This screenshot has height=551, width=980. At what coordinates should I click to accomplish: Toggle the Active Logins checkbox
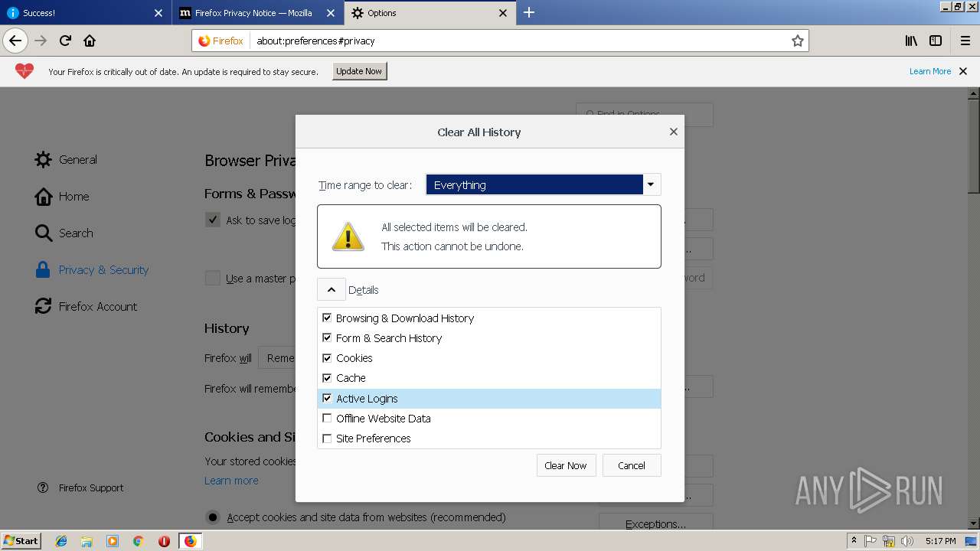327,398
